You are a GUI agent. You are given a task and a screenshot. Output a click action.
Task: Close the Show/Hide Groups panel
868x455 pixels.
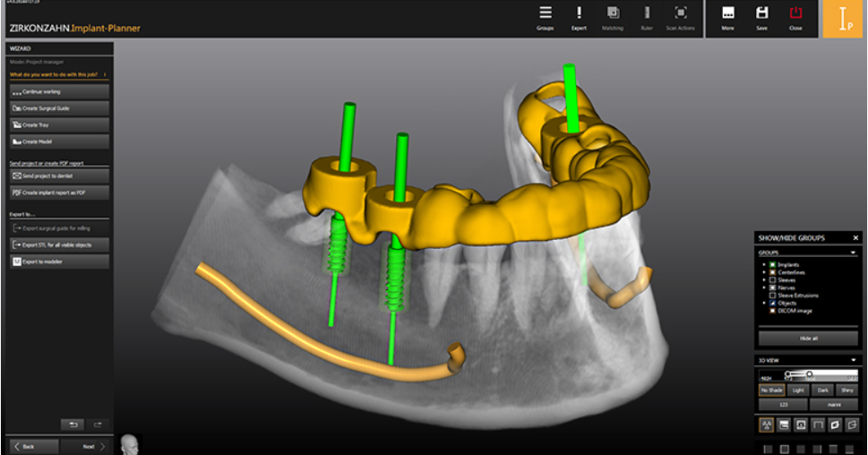pos(855,238)
